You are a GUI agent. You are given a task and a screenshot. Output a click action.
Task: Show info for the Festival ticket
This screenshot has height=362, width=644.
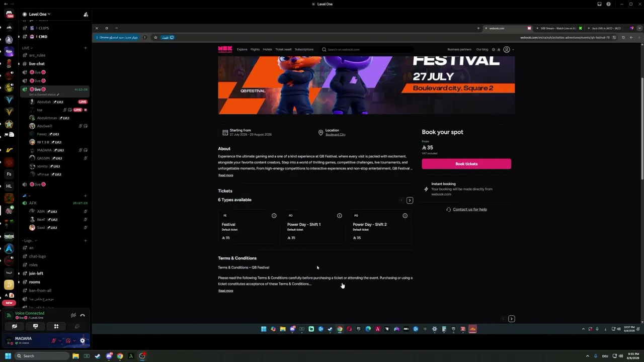coord(274,216)
